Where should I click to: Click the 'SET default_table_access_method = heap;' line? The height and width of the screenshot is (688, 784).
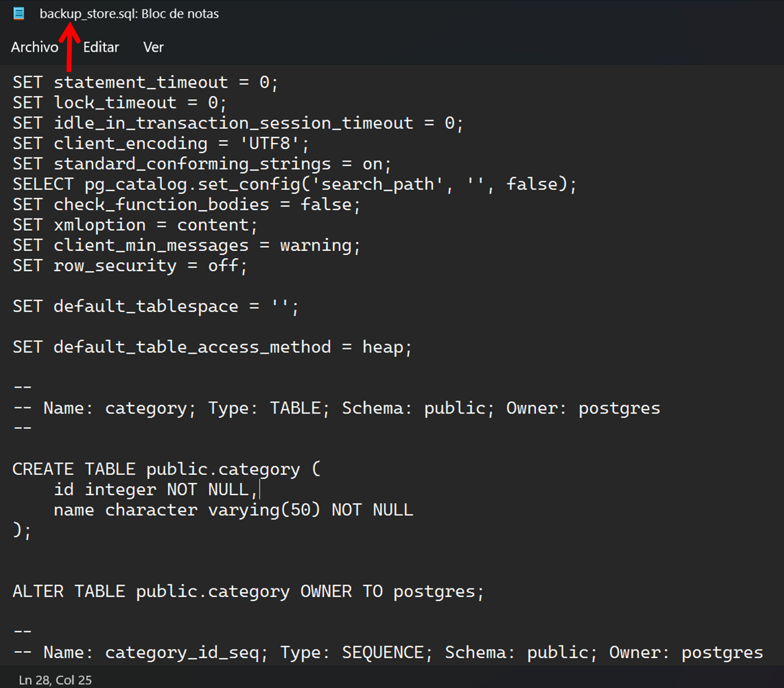[x=212, y=347]
